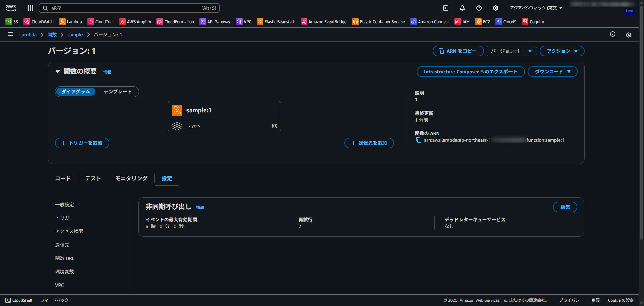Open the CloudTrail shortcut
The height and width of the screenshot is (306, 644).
tap(101, 22)
